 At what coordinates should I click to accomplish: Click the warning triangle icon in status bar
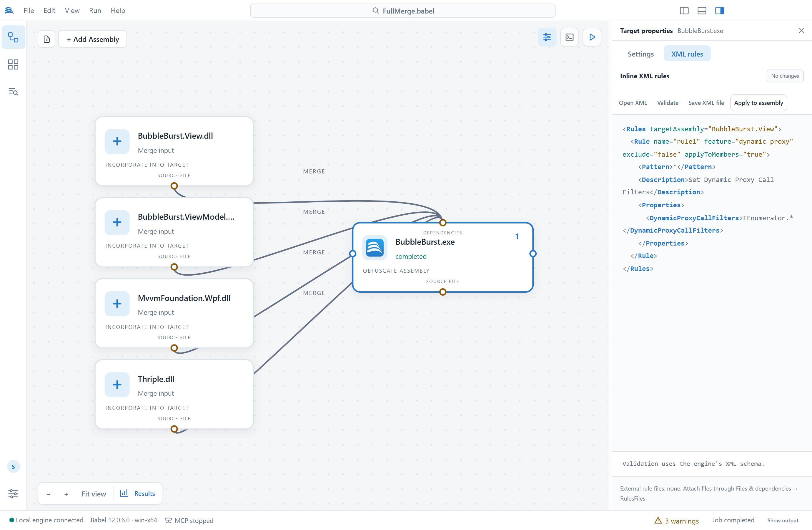658,520
